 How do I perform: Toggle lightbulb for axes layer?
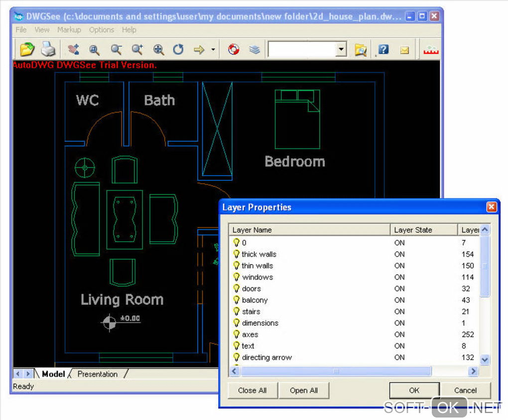point(237,334)
